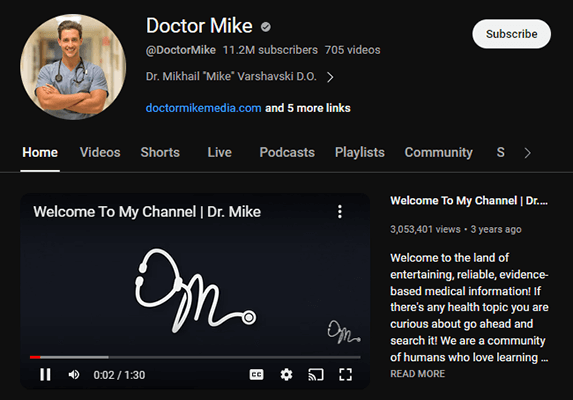Click the Doctor Mike watermark logo in video
The height and width of the screenshot is (400, 573).
344,332
